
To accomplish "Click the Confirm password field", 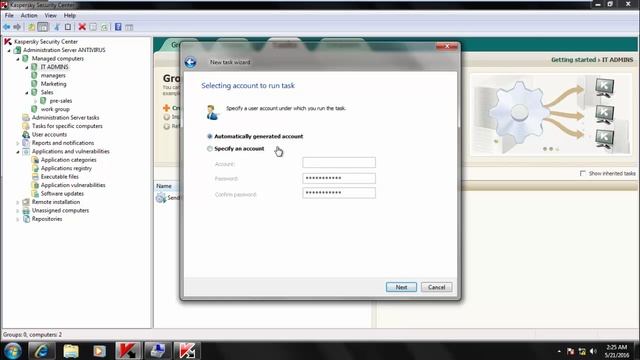I will pyautogui.click(x=339, y=193).
